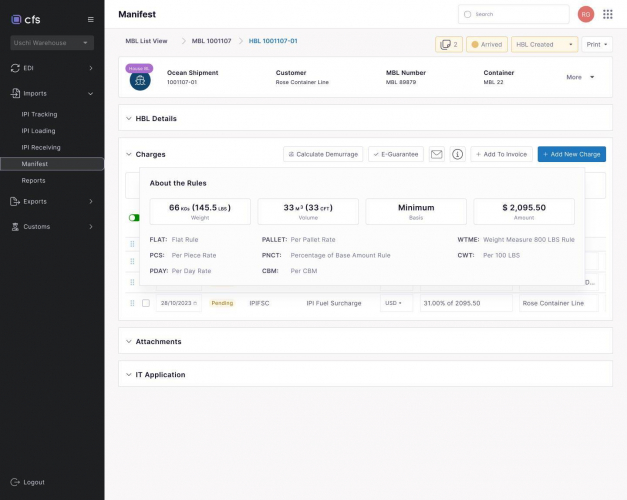Open the apps grid icon
Viewport: 627px width, 500px height.
pos(608,14)
